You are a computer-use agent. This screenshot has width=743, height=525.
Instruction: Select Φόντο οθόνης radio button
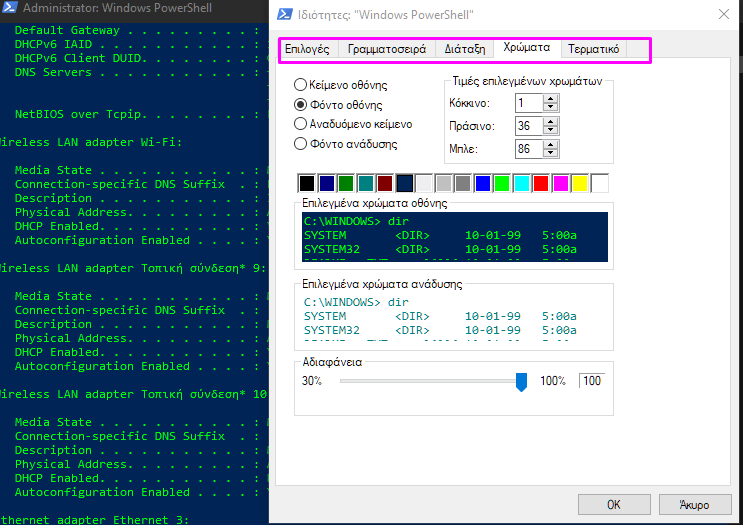tap(338, 105)
